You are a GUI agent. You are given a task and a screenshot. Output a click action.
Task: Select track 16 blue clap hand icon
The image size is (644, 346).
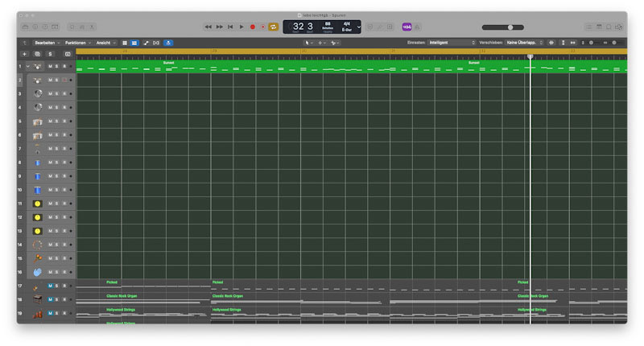(x=37, y=272)
